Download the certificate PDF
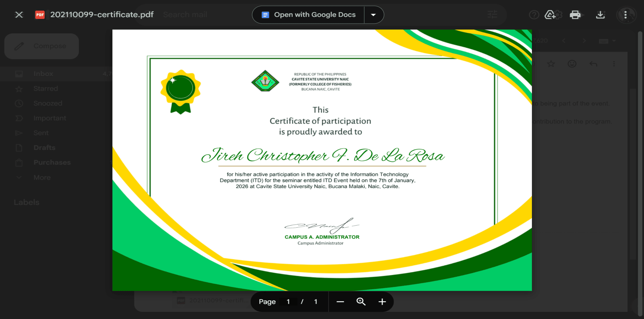 pyautogui.click(x=600, y=15)
